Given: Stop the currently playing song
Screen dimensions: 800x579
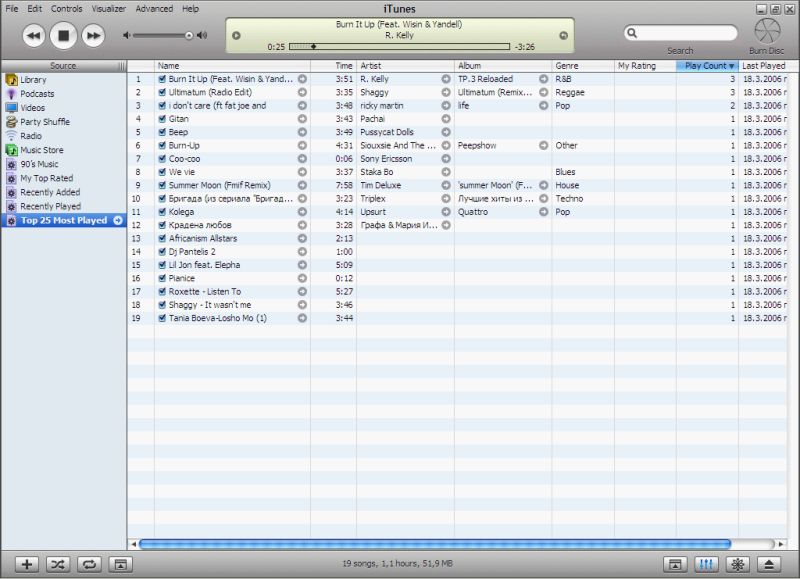Looking at the screenshot, I should tap(63, 36).
